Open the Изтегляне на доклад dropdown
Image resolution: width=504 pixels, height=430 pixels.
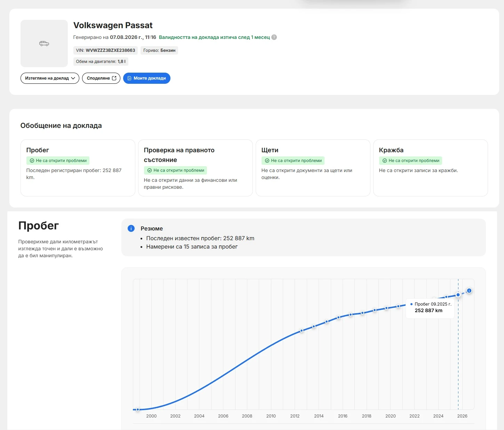point(50,78)
